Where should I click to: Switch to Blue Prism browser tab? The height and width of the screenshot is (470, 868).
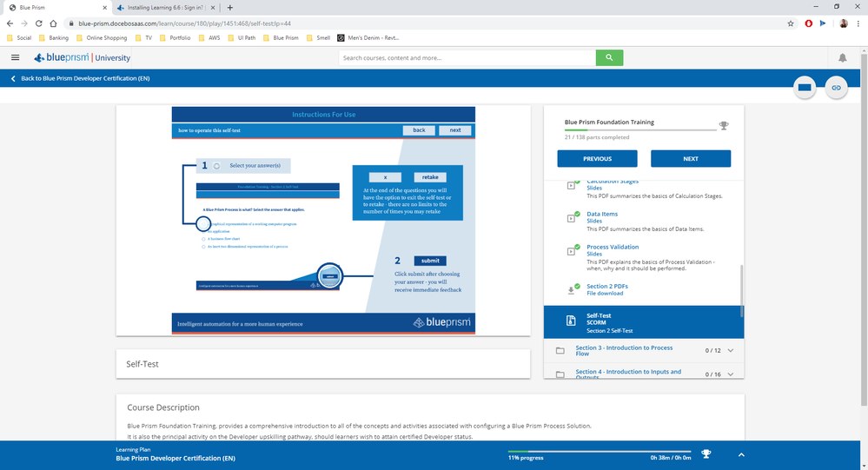(57, 8)
